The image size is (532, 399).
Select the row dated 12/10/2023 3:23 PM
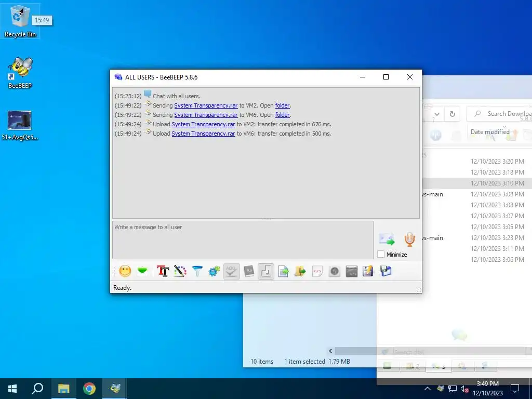pos(477,238)
